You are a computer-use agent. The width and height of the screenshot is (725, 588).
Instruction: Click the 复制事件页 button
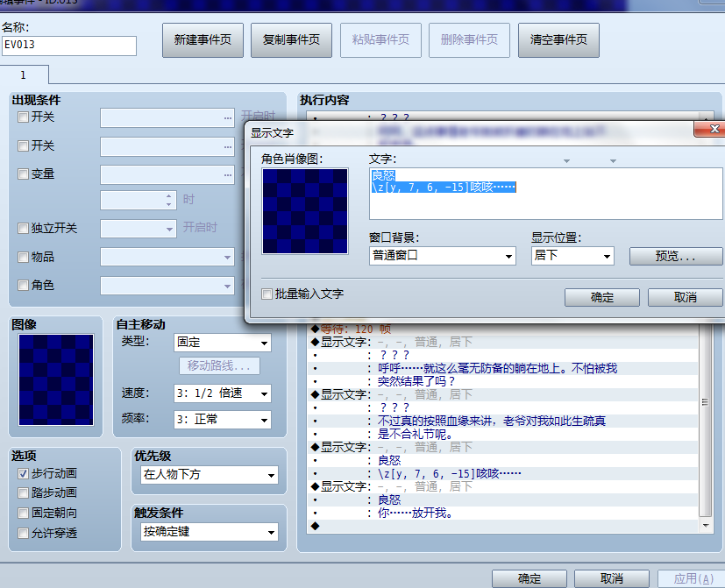coord(291,40)
